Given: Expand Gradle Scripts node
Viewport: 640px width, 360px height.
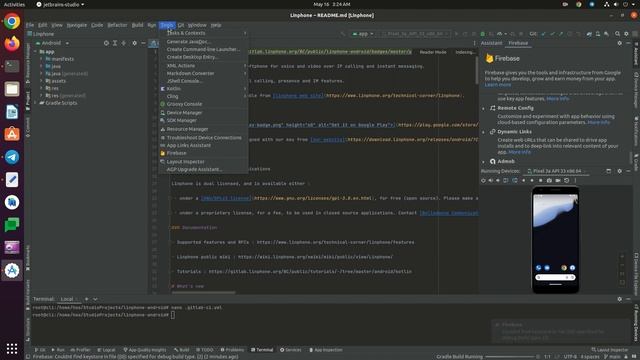Looking at the screenshot, I should (36, 103).
